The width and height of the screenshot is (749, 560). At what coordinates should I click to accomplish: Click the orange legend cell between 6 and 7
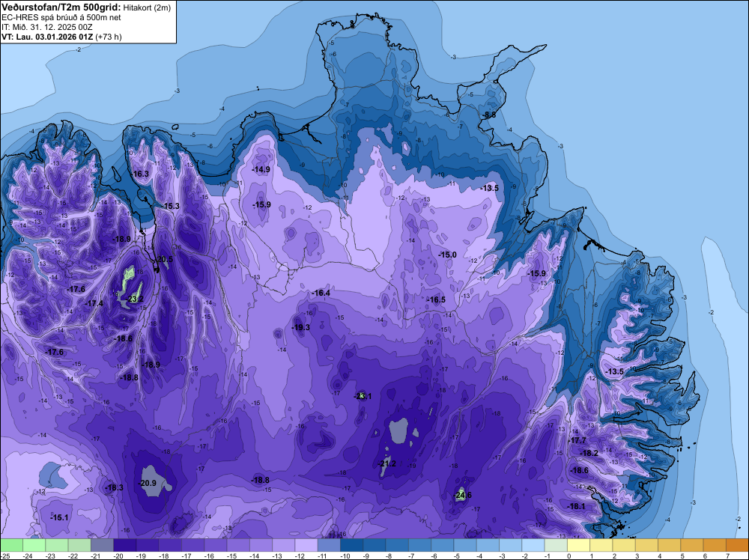715,545
